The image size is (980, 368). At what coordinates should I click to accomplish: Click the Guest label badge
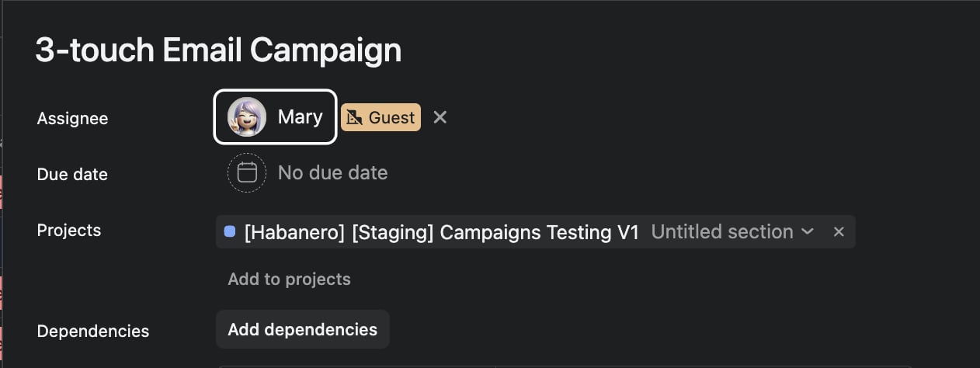coord(381,117)
